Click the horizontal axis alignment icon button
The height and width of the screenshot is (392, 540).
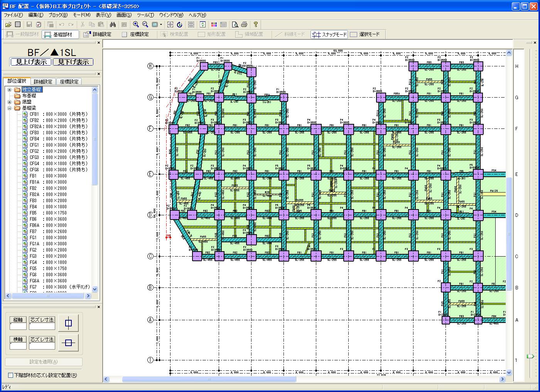(68, 343)
